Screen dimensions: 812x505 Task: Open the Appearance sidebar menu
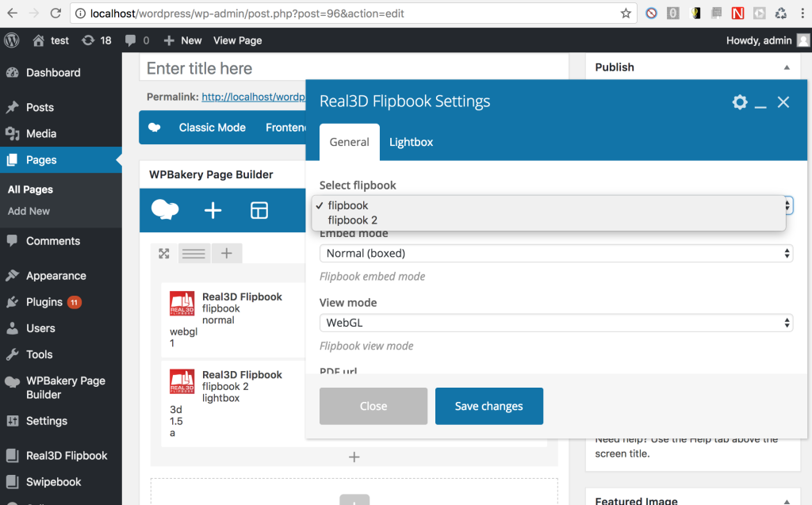click(56, 276)
